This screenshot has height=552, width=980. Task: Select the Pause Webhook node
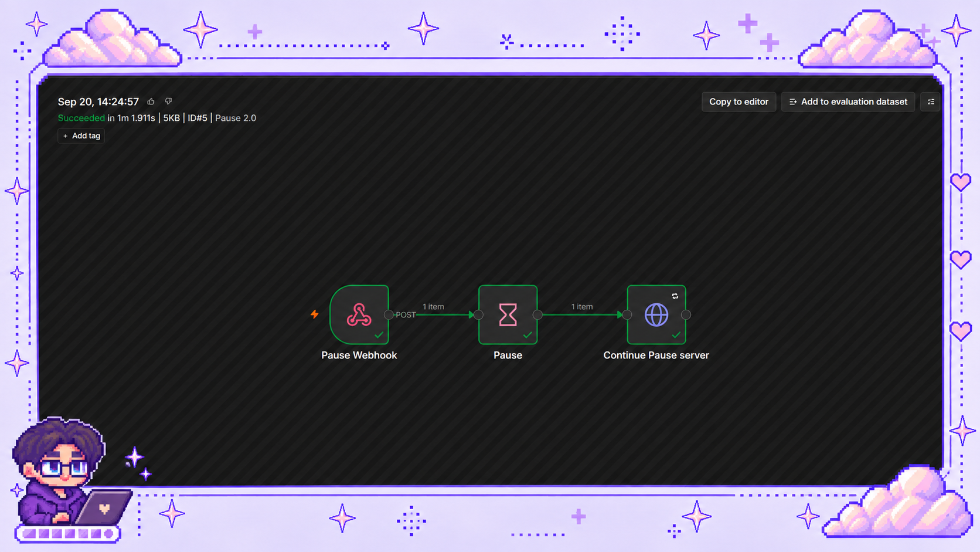pos(359,314)
